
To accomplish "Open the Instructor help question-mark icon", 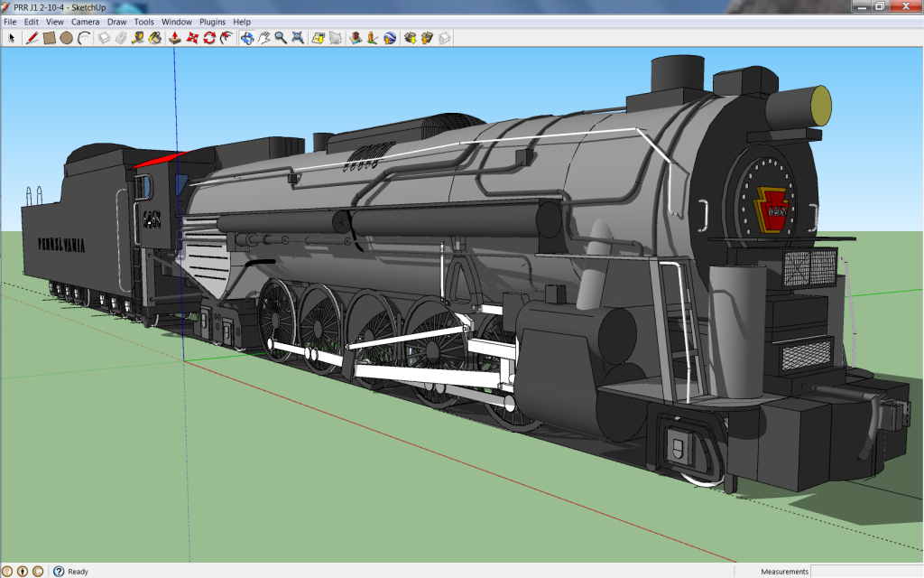I will click(59, 571).
